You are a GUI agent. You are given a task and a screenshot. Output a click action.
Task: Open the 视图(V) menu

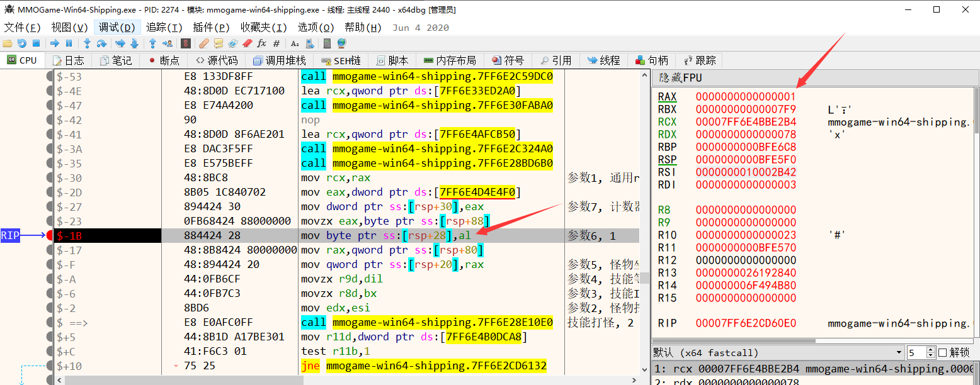(69, 28)
